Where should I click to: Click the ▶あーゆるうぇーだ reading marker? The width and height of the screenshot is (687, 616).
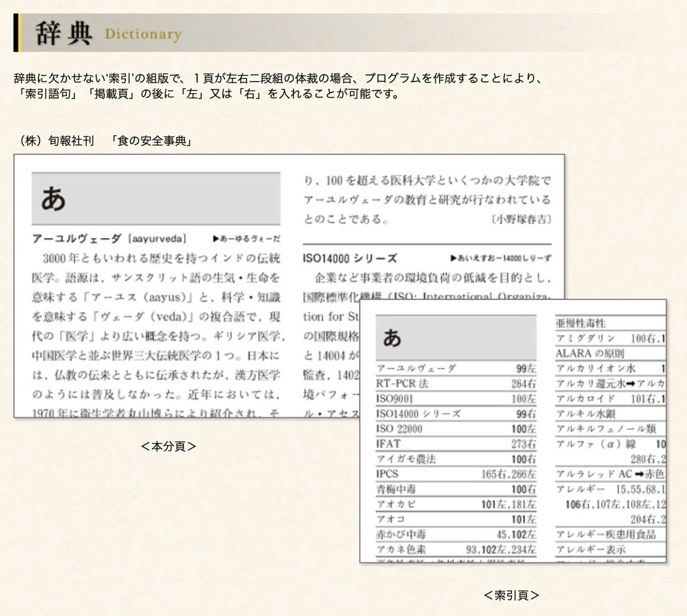point(246,239)
